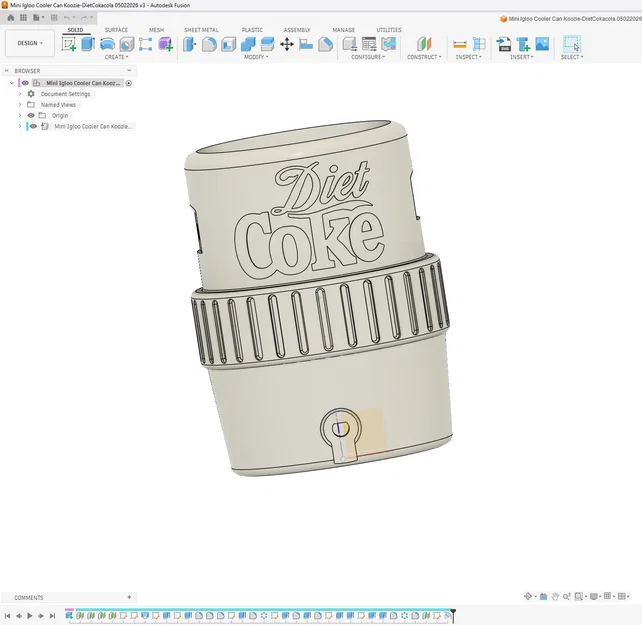
Task: Expand the Origin tree node
Action: [x=20, y=115]
